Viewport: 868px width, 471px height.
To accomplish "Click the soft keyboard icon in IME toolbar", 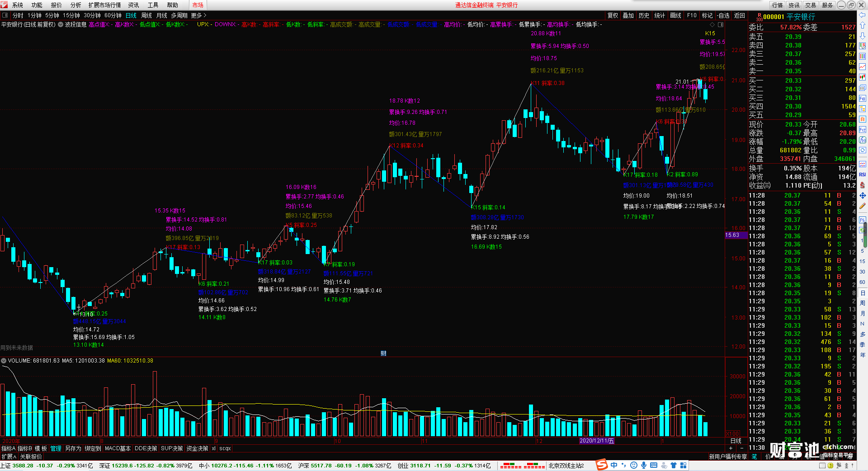I will tap(654, 465).
